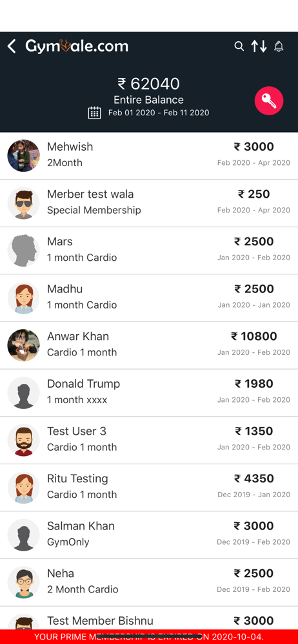Open Madhu member entry
This screenshot has width=298, height=644.
pos(149,298)
